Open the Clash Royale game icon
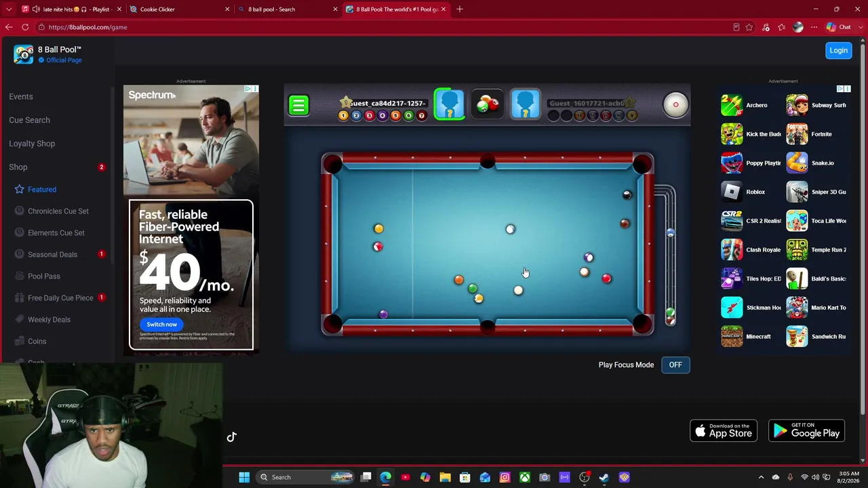This screenshot has height=488, width=868. coord(732,249)
